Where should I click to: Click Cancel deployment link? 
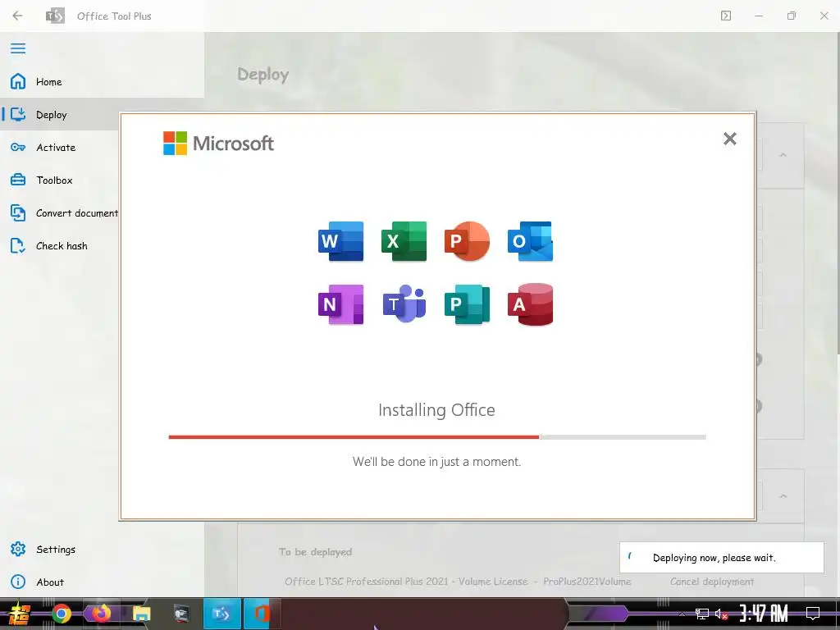point(711,582)
